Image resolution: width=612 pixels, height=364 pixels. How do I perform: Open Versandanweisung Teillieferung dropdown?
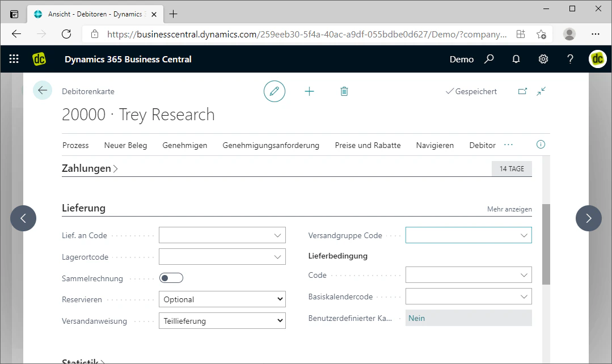click(222, 321)
